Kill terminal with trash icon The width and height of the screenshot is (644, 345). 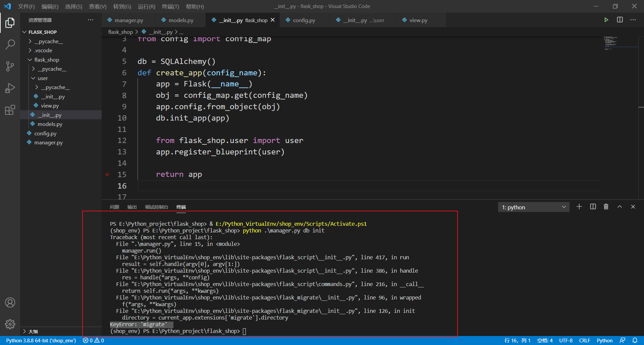[x=606, y=207]
